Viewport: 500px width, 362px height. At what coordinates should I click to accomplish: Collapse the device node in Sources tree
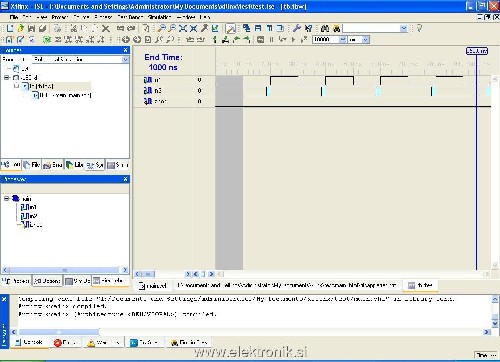point(7,77)
